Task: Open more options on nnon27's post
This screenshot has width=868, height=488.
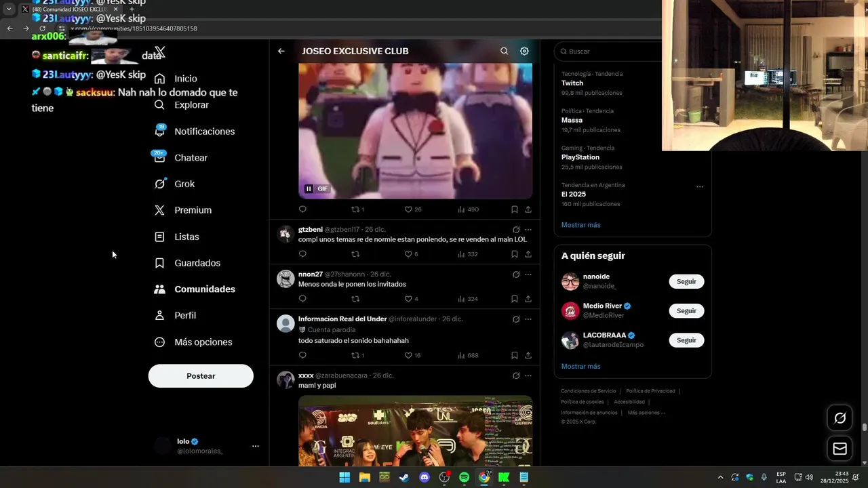Action: [528, 274]
